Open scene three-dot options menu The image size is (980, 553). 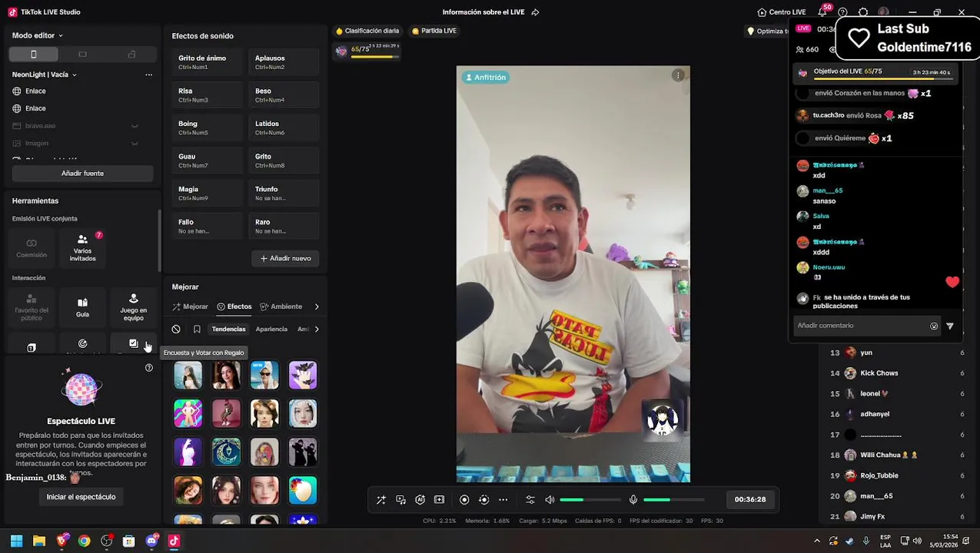point(148,75)
